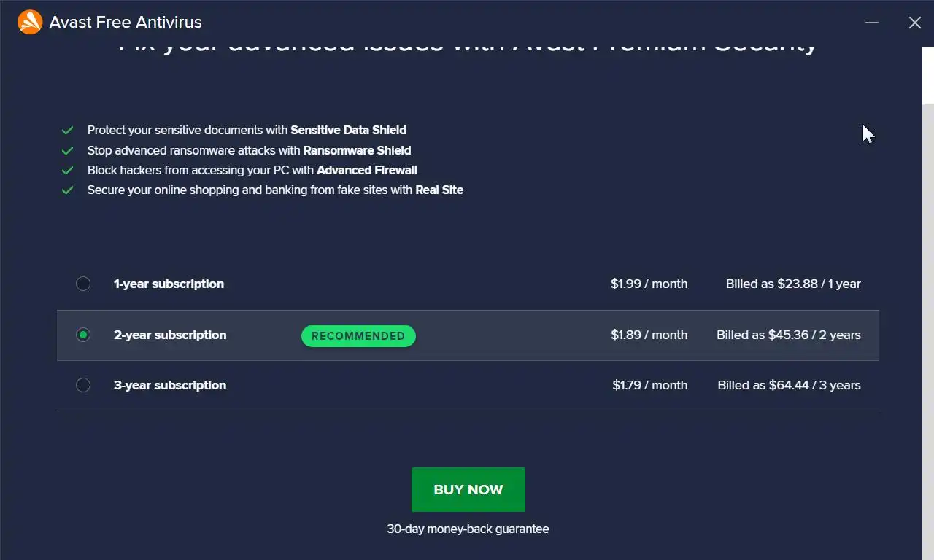
Task: Select the 1-year subscription radio button
Action: pyautogui.click(x=83, y=284)
